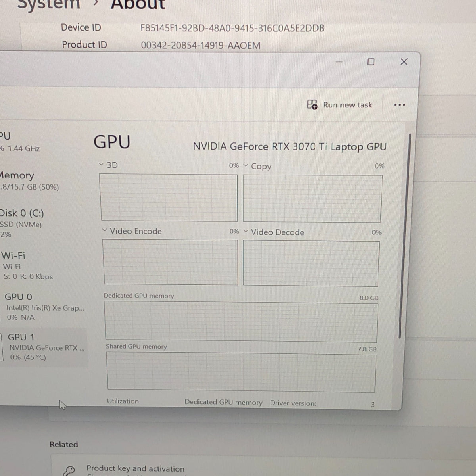This screenshot has height=476, width=476.
Task: Click the Shared GPU memory graph
Action: tap(241, 373)
